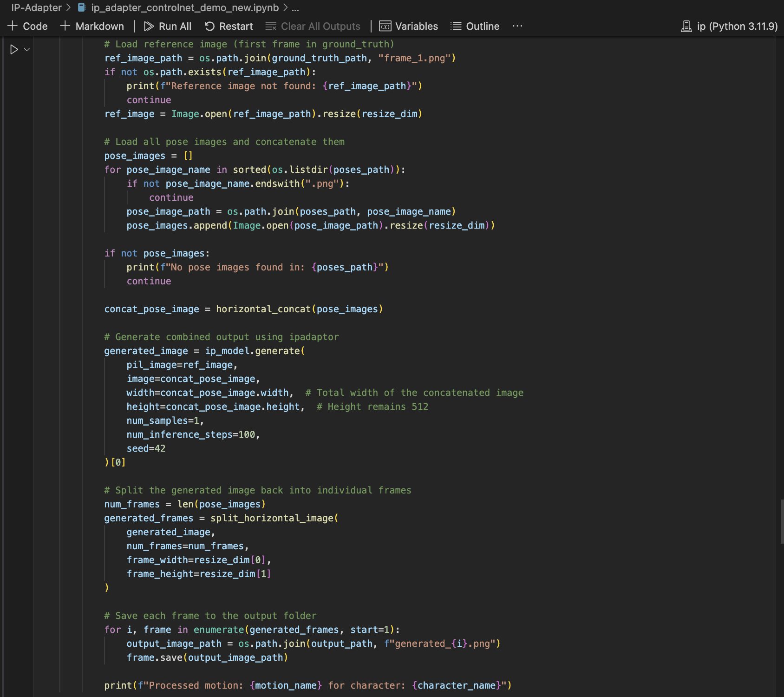Image resolution: width=784 pixels, height=697 pixels.
Task: Expand the run options chevron beside play
Action: tap(27, 49)
